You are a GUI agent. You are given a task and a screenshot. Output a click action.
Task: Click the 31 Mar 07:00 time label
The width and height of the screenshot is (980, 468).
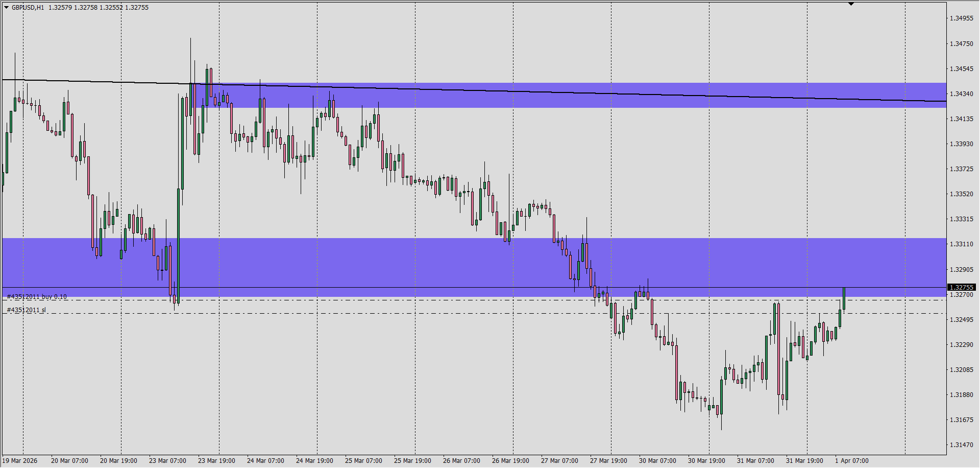point(755,461)
